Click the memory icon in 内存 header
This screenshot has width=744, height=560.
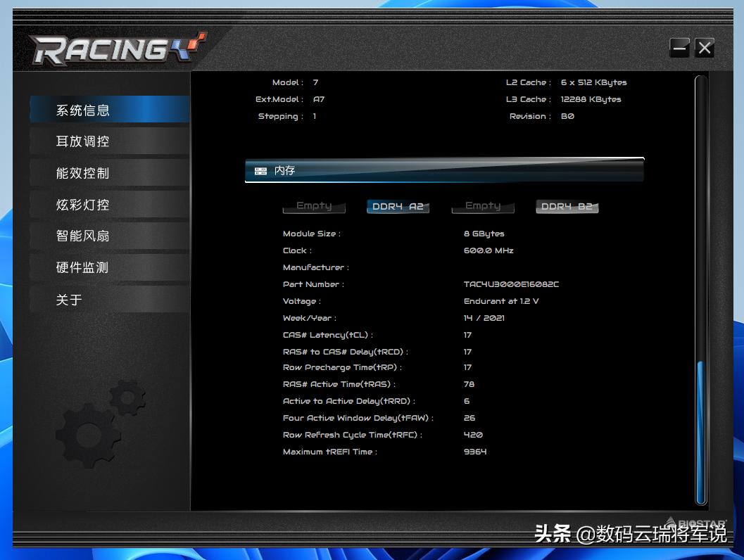pos(260,171)
